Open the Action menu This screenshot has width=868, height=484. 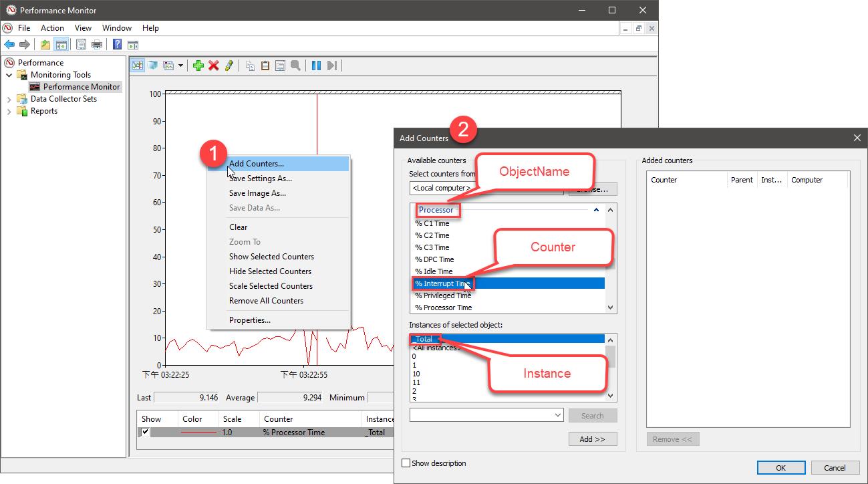(52, 28)
